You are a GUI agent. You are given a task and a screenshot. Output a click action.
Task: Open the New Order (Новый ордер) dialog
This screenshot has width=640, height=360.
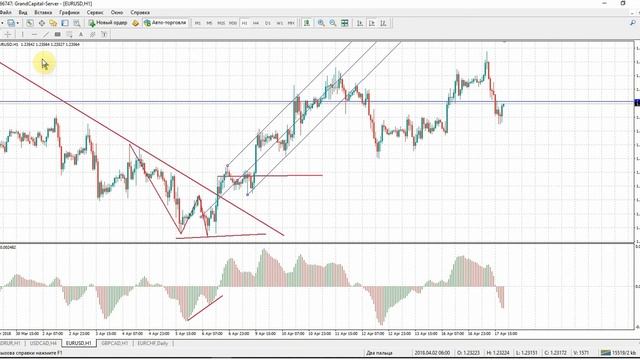click(x=108, y=23)
